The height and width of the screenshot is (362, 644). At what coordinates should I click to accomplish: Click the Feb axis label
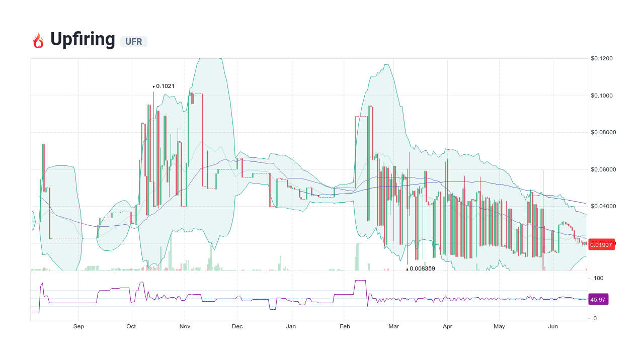click(x=345, y=326)
